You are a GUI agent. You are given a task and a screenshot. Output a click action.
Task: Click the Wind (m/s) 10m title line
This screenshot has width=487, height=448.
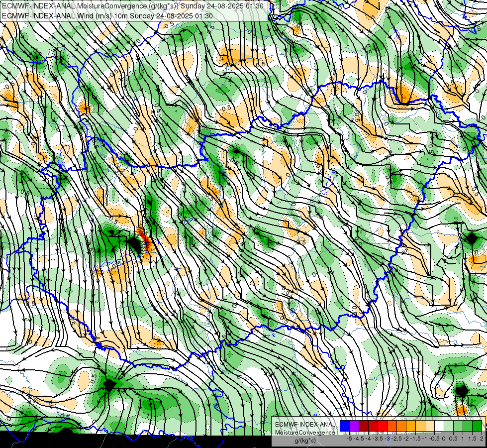coord(107,16)
